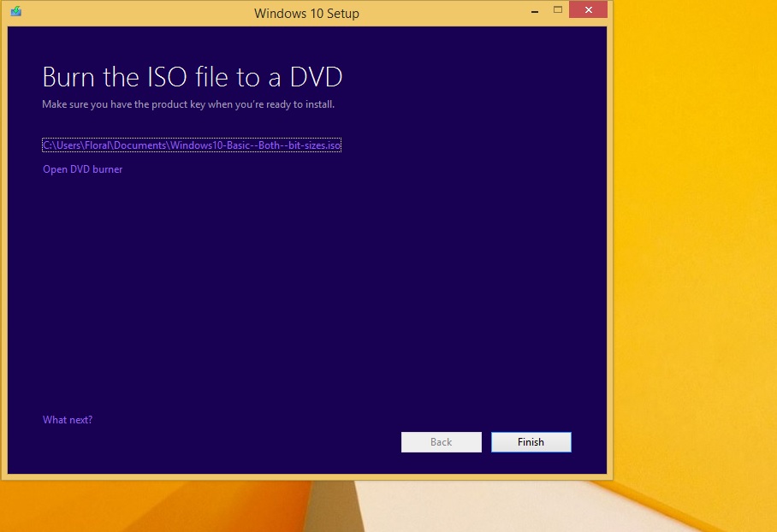Open the What next? help link
This screenshot has width=777, height=532.
(68, 420)
